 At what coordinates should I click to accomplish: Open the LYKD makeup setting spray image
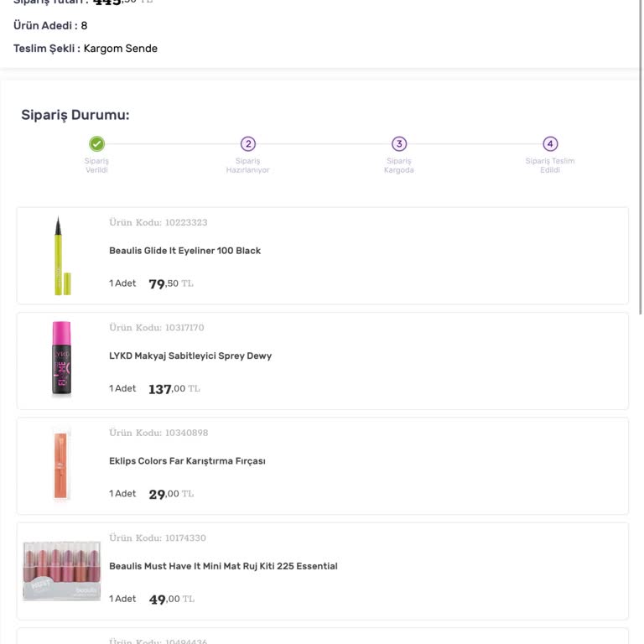pyautogui.click(x=61, y=359)
